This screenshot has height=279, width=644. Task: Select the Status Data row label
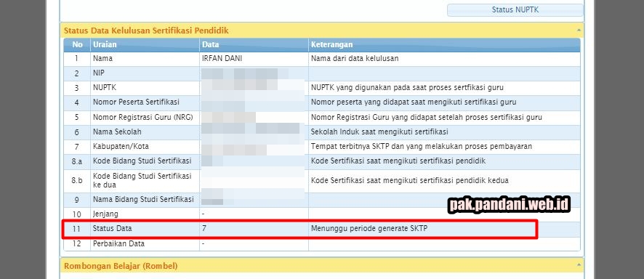(x=112, y=229)
